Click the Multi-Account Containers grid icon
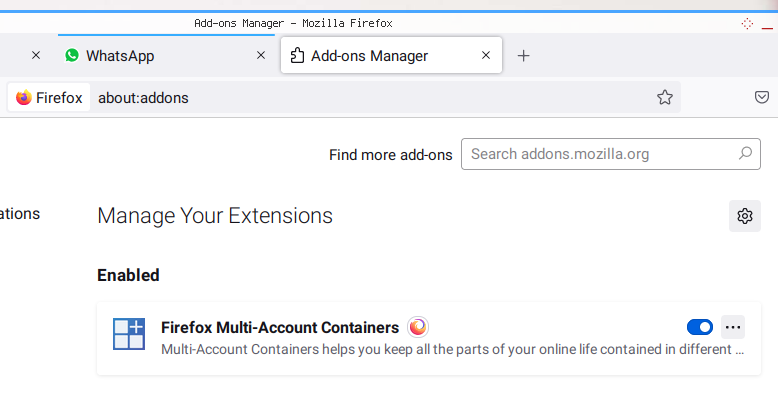 pos(129,334)
